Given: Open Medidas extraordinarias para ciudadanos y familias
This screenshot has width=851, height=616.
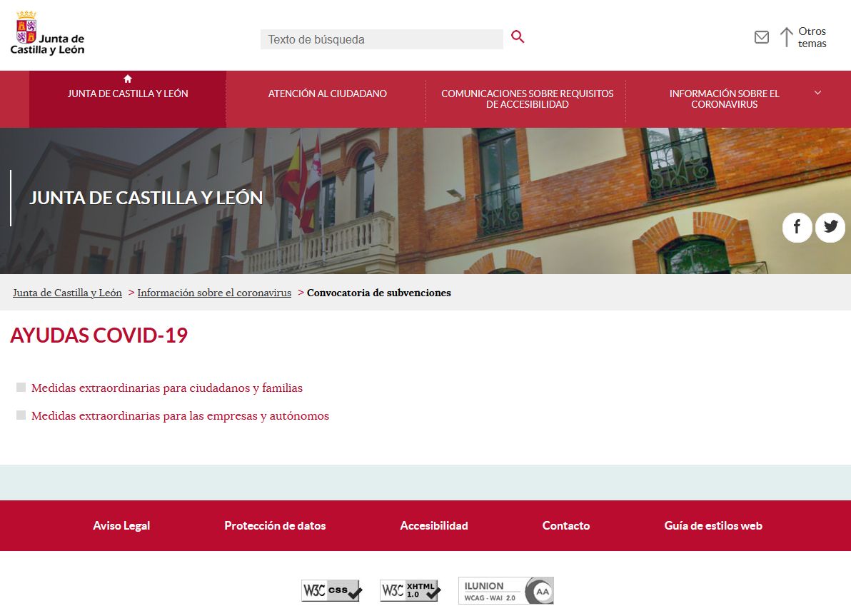Looking at the screenshot, I should pyautogui.click(x=167, y=388).
